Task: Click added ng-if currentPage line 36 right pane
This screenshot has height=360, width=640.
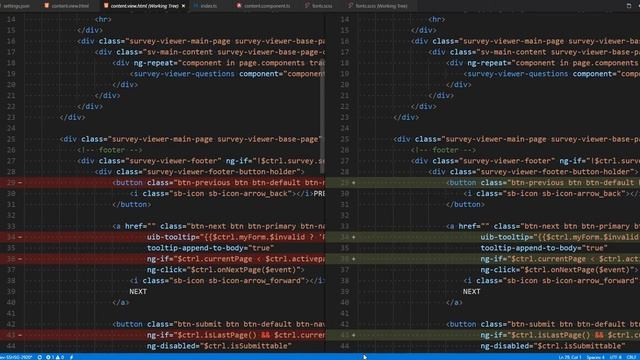Action: click(483, 259)
